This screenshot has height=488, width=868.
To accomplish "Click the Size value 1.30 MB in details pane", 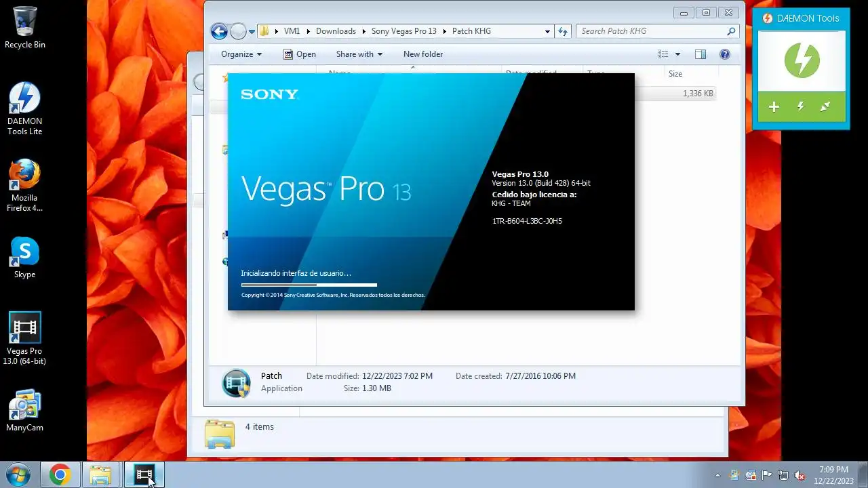I will point(376,388).
